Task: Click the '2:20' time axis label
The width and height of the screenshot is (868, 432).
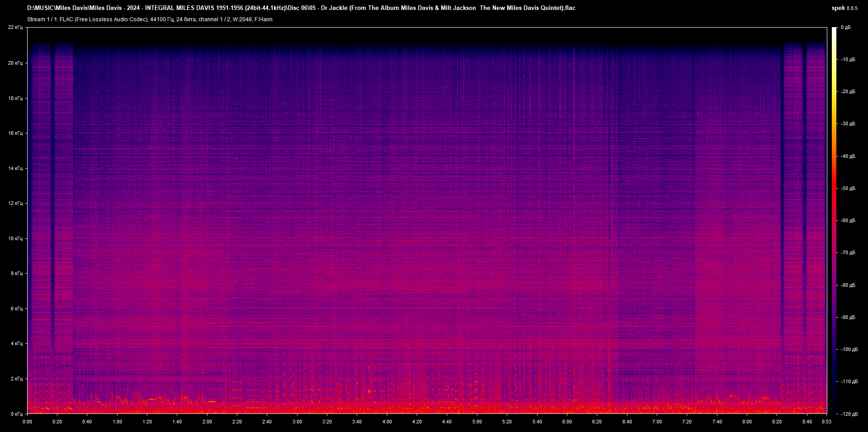Action: point(237,422)
